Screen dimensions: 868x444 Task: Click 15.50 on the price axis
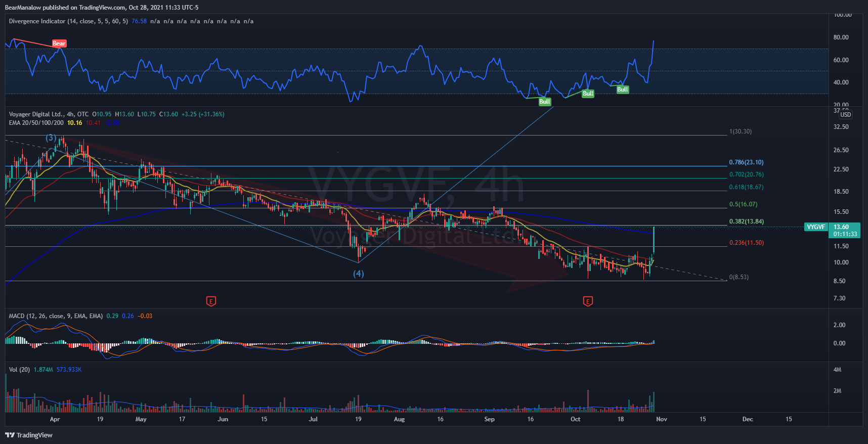tap(841, 212)
